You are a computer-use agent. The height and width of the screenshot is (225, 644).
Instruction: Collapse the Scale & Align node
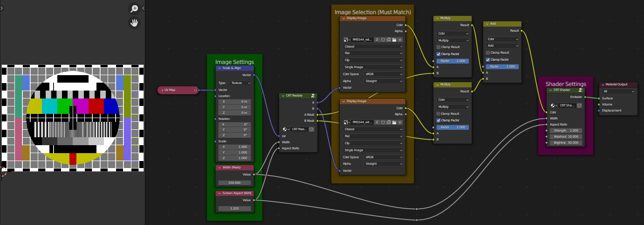219,68
